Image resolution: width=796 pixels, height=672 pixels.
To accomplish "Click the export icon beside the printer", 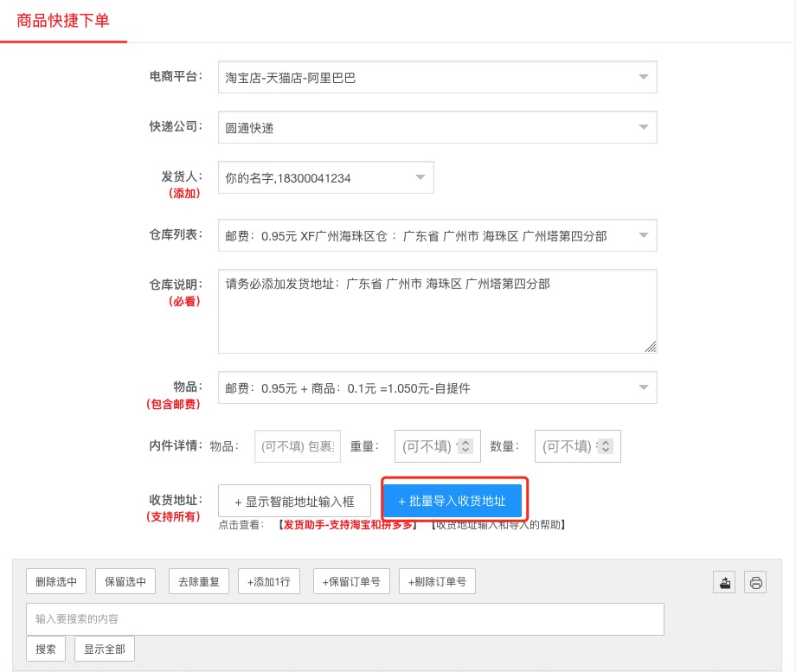I will 724,582.
